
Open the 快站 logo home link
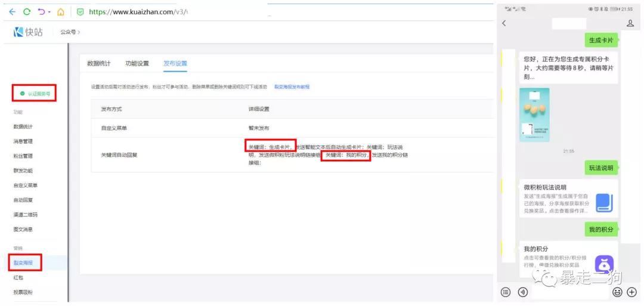click(x=28, y=32)
